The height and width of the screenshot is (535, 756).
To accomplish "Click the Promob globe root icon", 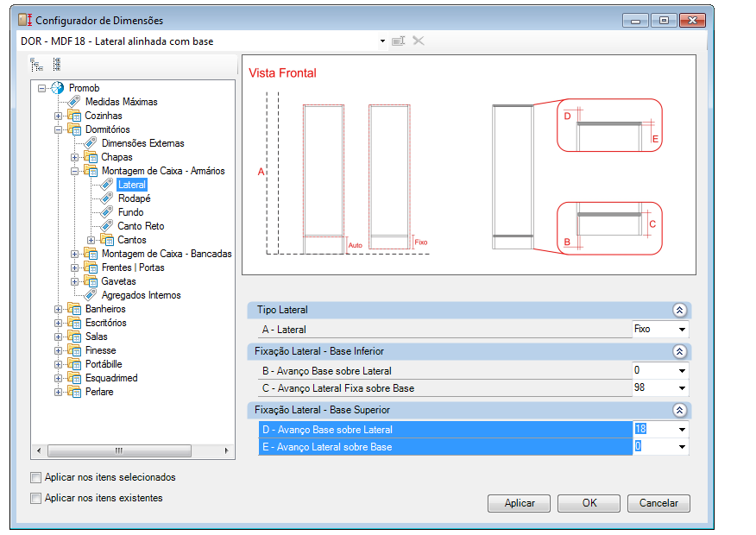I will [x=57, y=88].
